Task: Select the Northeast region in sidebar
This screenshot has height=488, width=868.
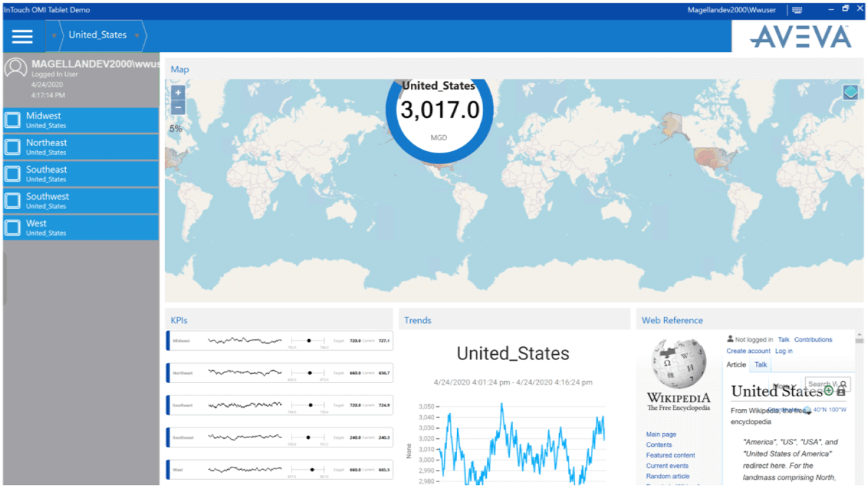Action: (x=80, y=147)
